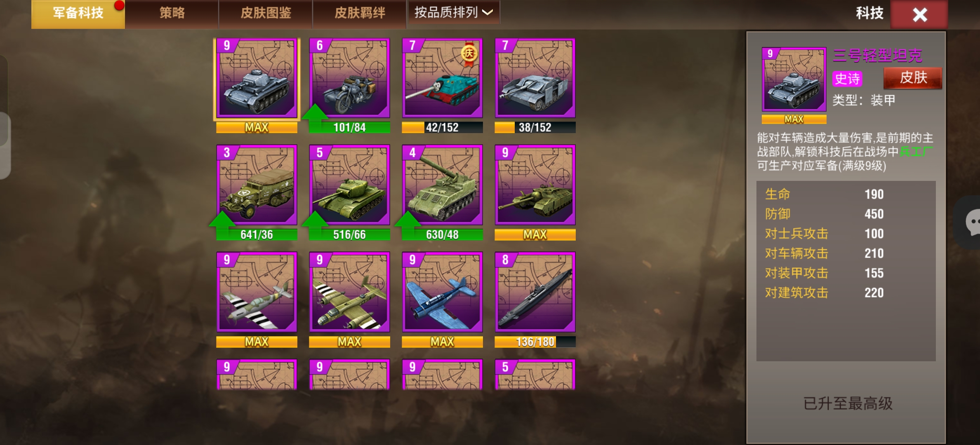Select the teal tank destroyer card
The image size is (980, 445).
pos(442,78)
